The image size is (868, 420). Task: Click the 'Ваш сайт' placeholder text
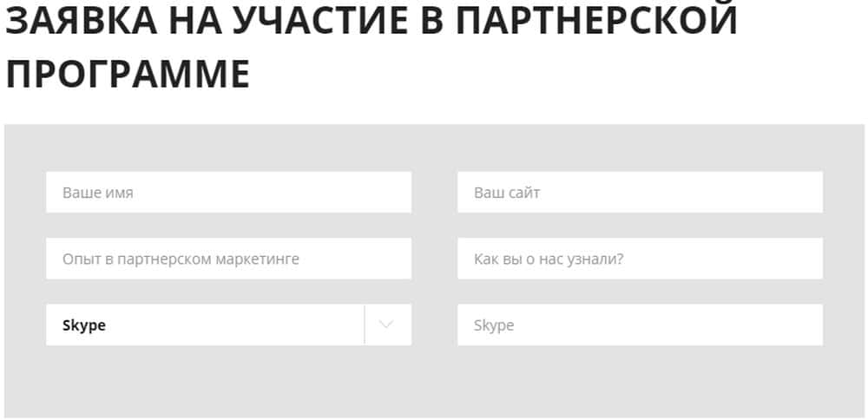(507, 193)
